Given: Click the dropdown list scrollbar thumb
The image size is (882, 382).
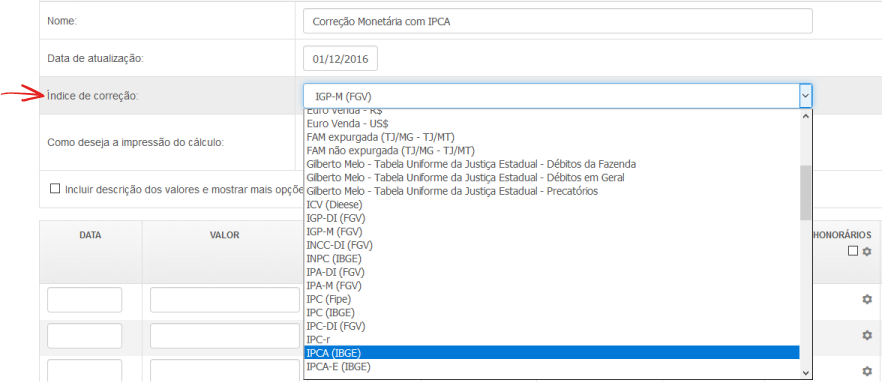Looking at the screenshot, I should pos(806,192).
